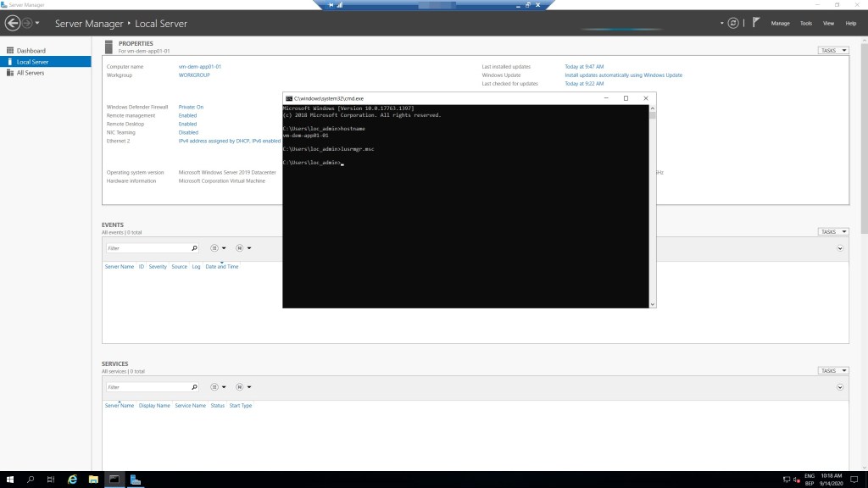Click the search magnifier in the Events filter
This screenshot has height=488, width=868.
194,248
